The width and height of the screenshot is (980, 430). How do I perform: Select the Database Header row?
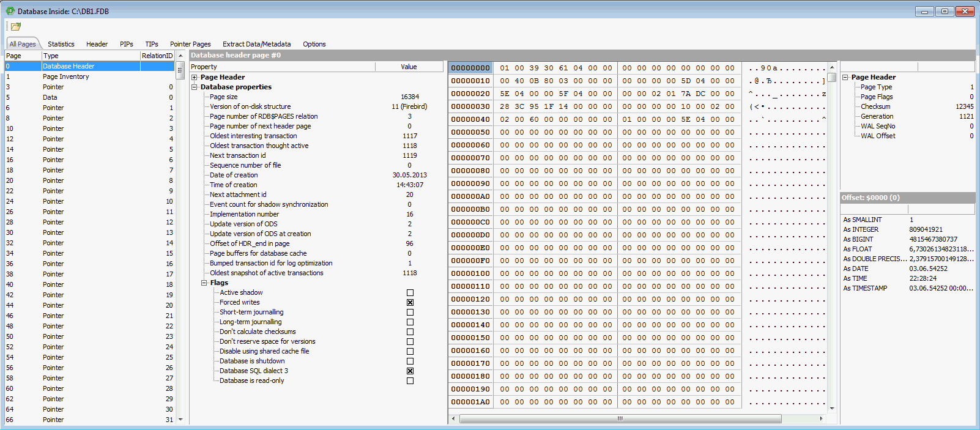89,66
